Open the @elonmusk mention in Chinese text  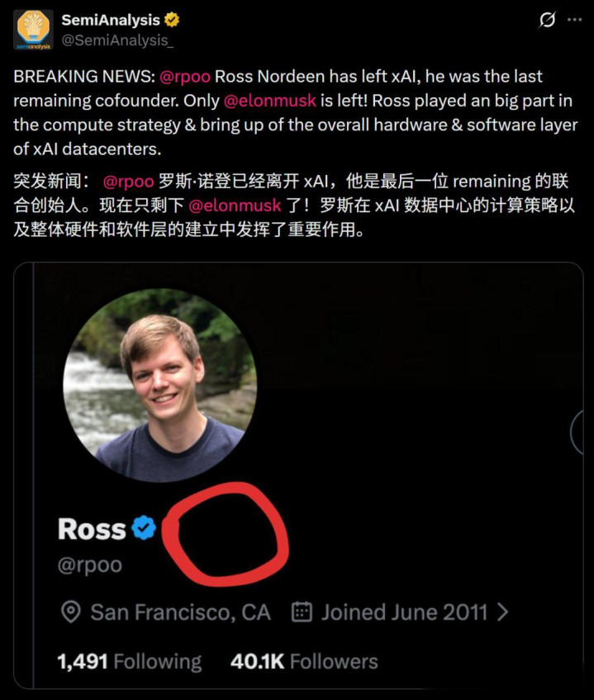coord(235,206)
